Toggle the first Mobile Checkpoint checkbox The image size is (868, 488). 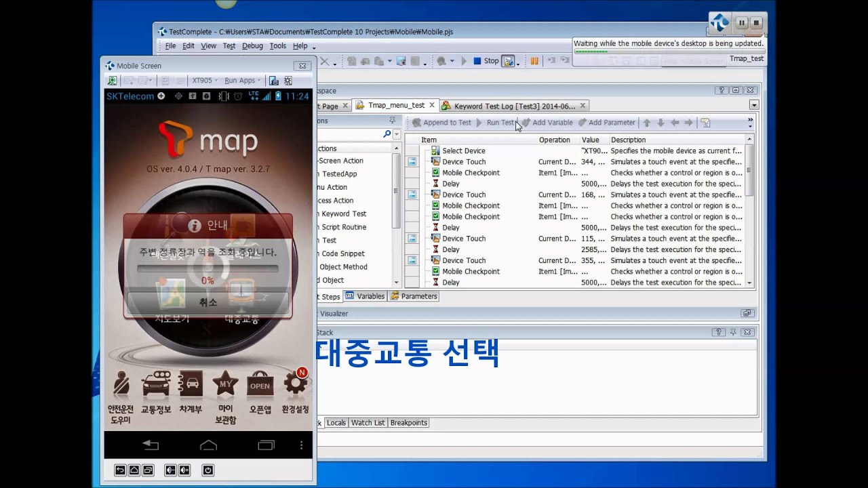coord(436,173)
